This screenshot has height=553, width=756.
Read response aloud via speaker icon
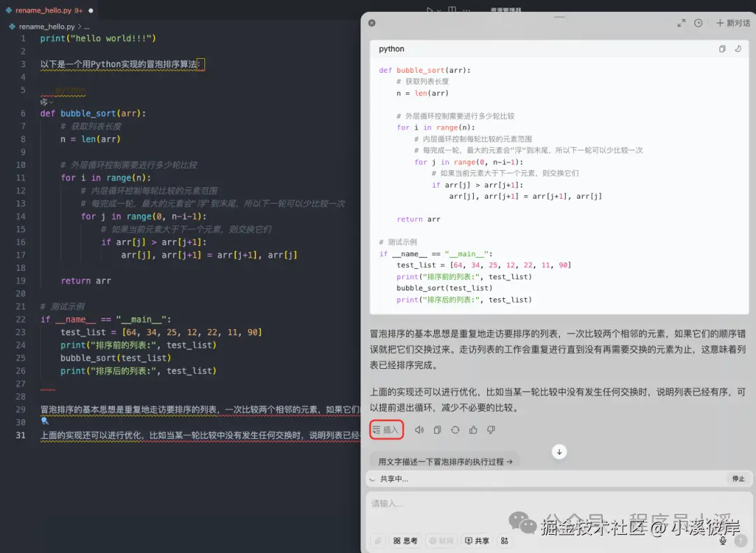click(419, 430)
